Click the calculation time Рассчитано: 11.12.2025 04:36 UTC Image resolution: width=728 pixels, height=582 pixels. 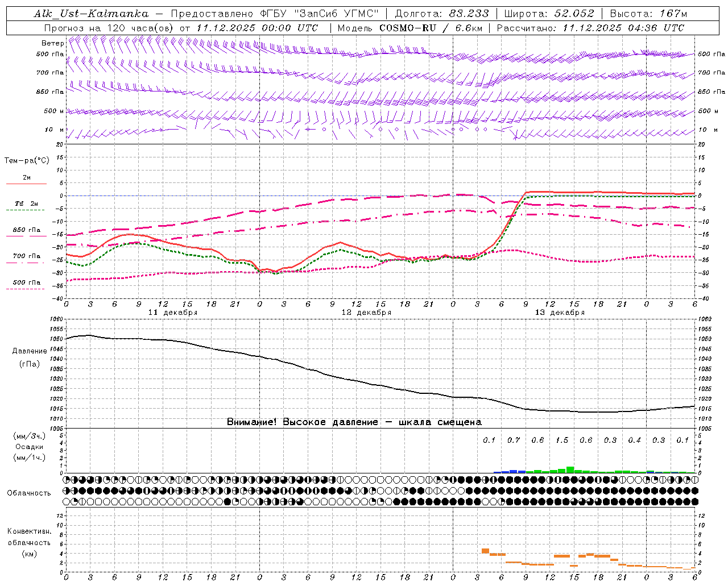point(590,28)
